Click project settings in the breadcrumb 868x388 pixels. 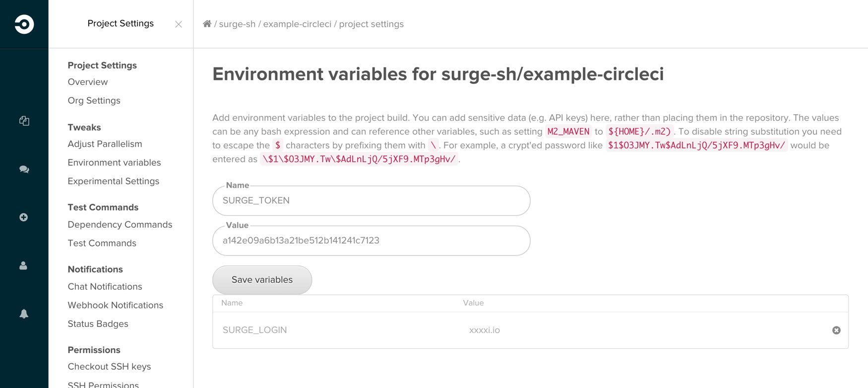tap(372, 24)
